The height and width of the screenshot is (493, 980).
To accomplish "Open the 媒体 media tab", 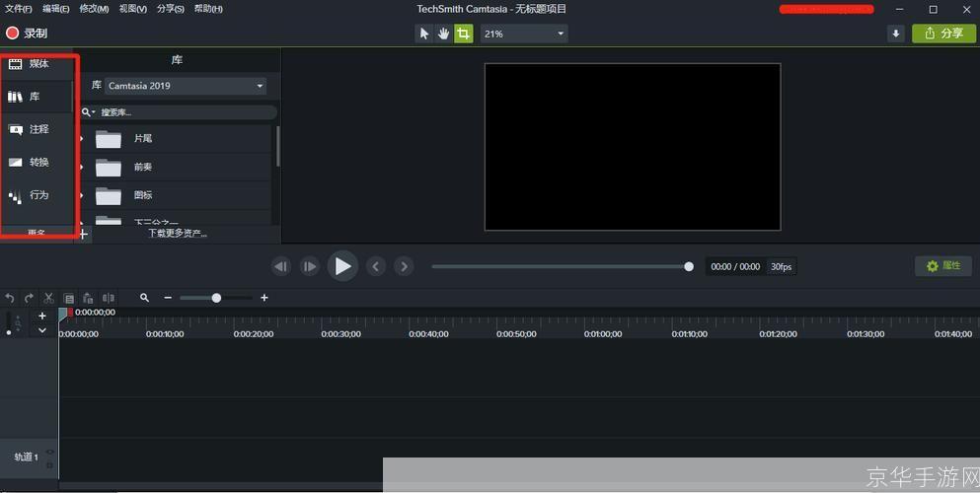I will click(37, 64).
